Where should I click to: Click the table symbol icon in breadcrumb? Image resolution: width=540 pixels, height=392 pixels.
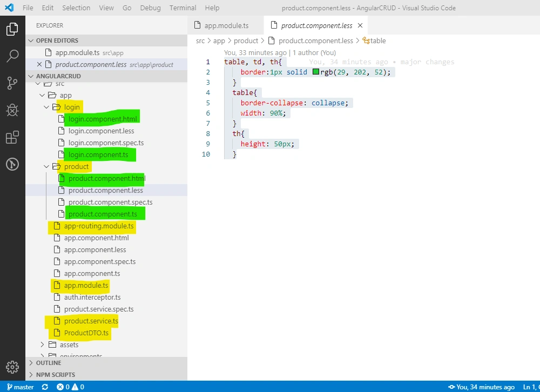366,40
